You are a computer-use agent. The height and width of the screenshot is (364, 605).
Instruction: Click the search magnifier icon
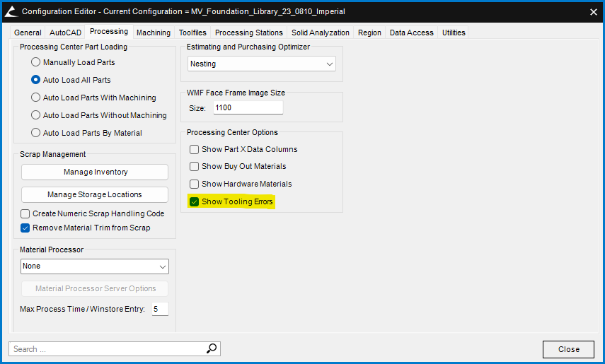212,348
